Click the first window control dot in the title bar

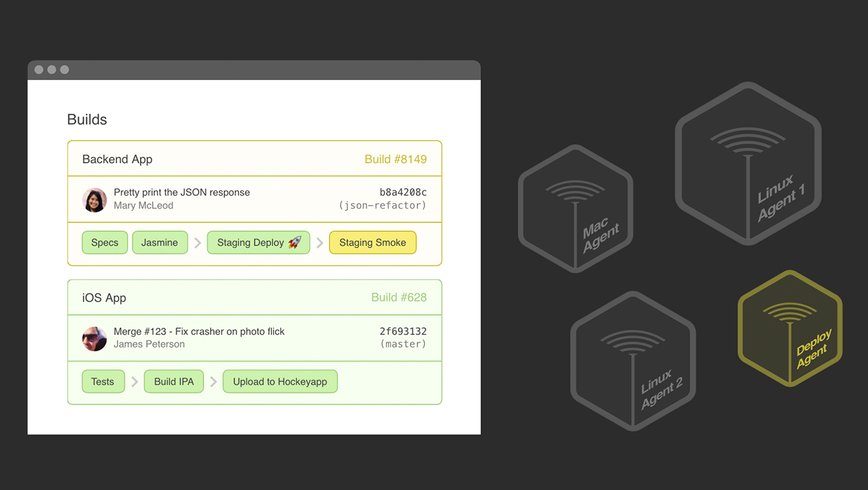click(x=39, y=70)
